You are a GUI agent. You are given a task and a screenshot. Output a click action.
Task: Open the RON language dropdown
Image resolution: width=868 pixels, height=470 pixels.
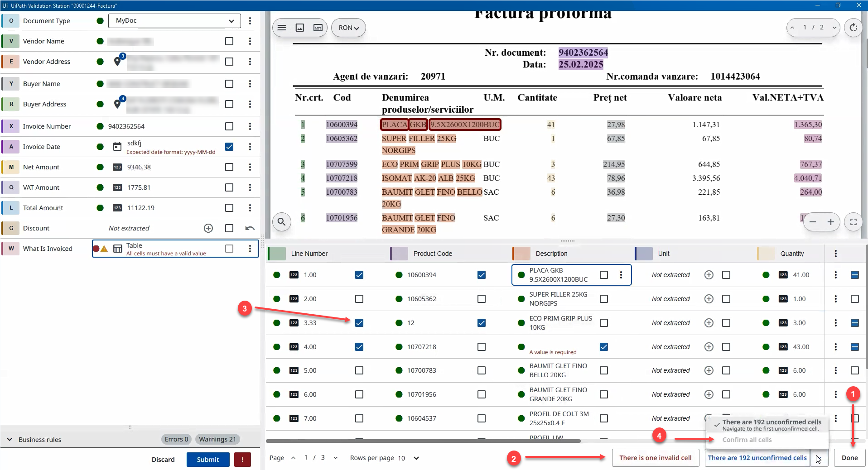pyautogui.click(x=348, y=28)
